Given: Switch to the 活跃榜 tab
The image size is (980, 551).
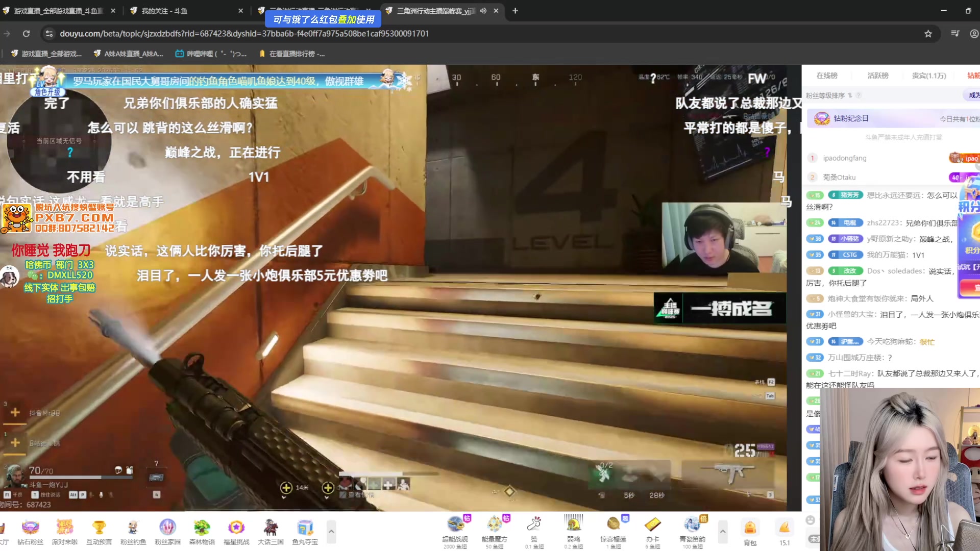Looking at the screenshot, I should 878,76.
